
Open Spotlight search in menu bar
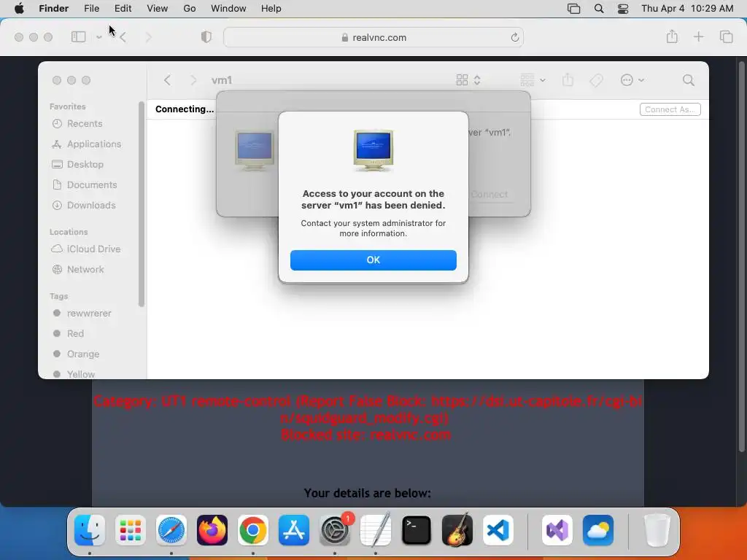pos(599,9)
